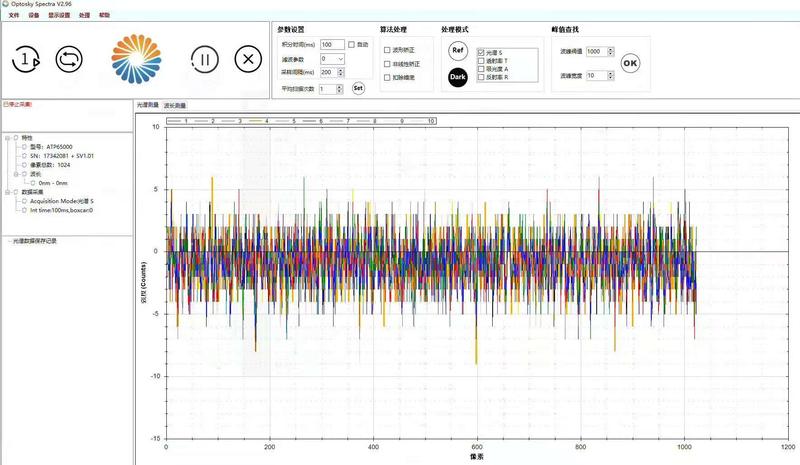Open the 文件 menu
This screenshot has width=800, height=465.
pos(14,16)
